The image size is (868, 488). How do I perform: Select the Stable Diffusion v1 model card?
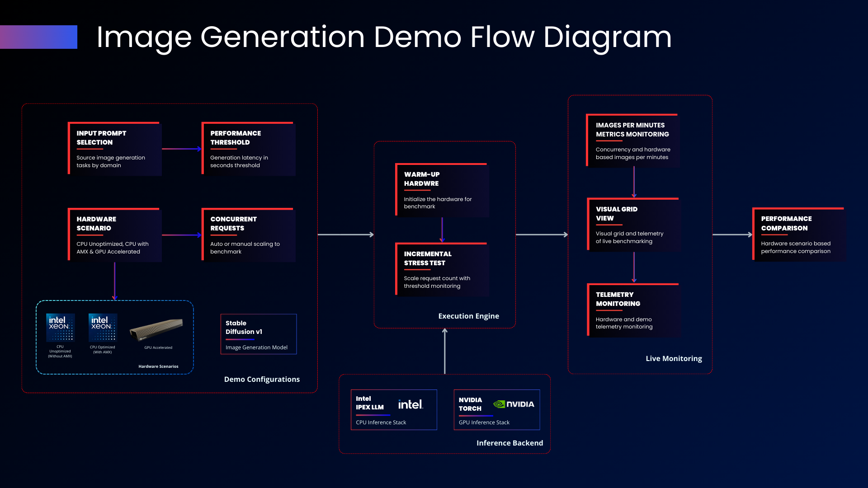pos(259,334)
